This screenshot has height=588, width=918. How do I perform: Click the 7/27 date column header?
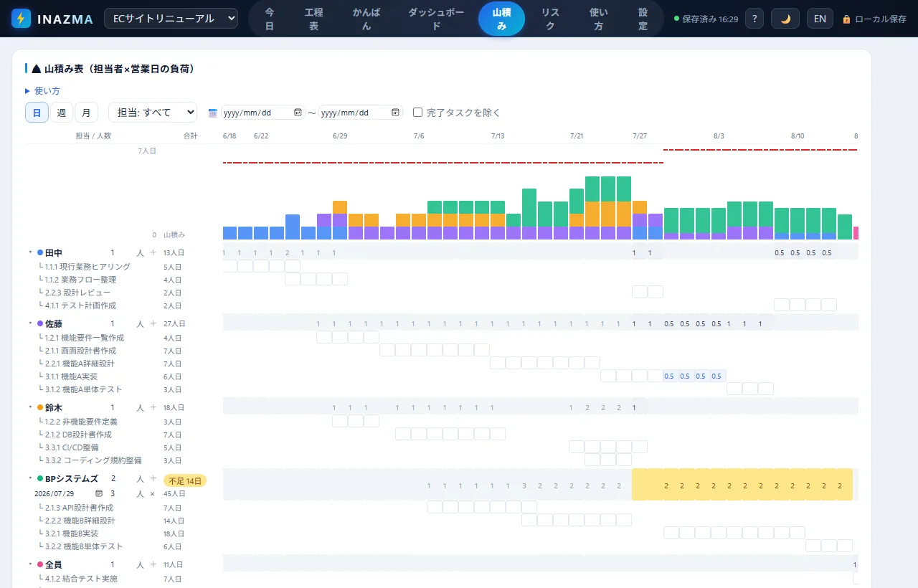tap(640, 136)
